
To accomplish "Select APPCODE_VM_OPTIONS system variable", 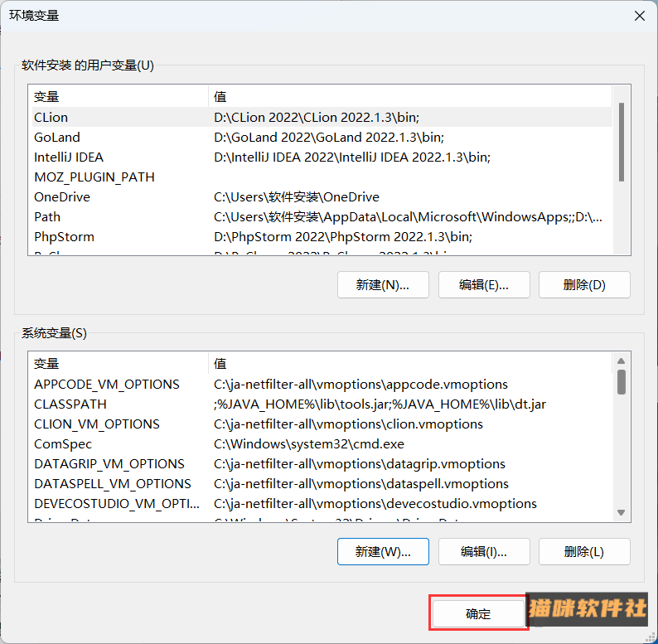I will [322, 384].
